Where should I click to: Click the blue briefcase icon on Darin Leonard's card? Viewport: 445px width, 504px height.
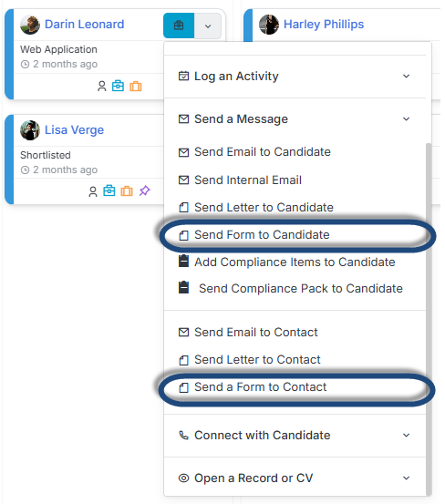click(x=118, y=86)
